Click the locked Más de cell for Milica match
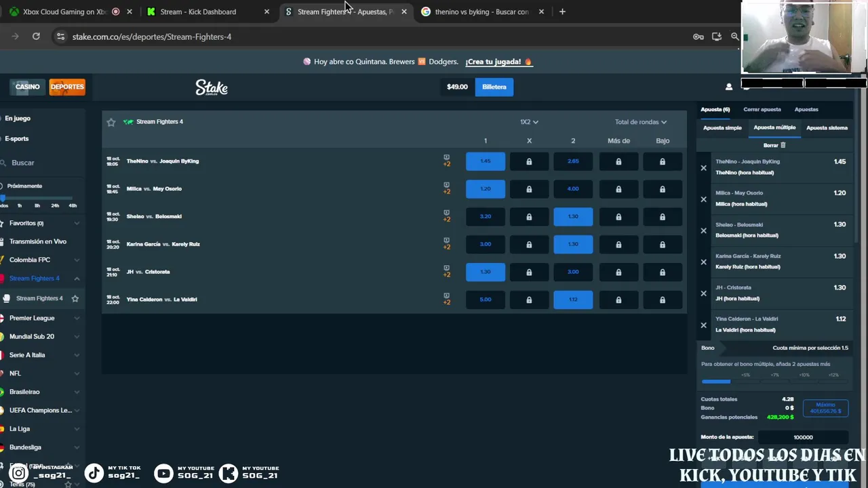The image size is (868, 488). point(618,189)
